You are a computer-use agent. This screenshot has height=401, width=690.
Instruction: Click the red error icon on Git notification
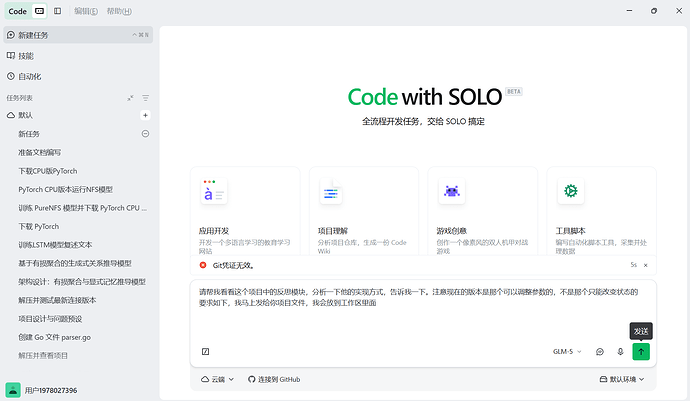coord(203,265)
